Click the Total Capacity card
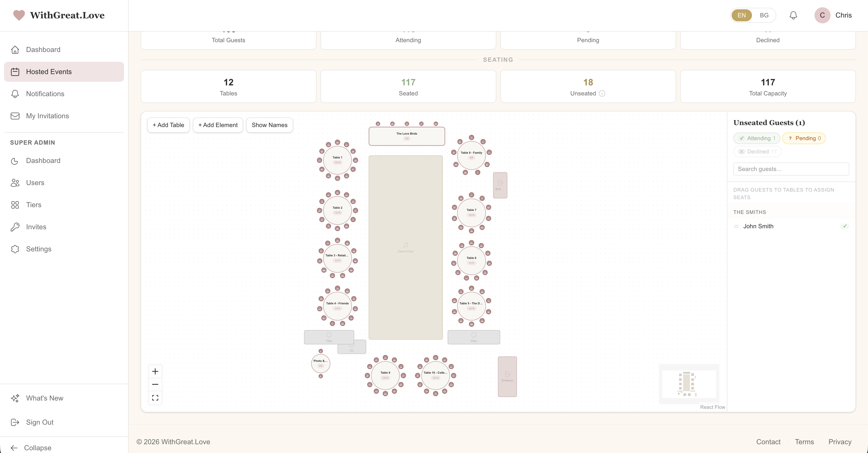 pyautogui.click(x=768, y=87)
